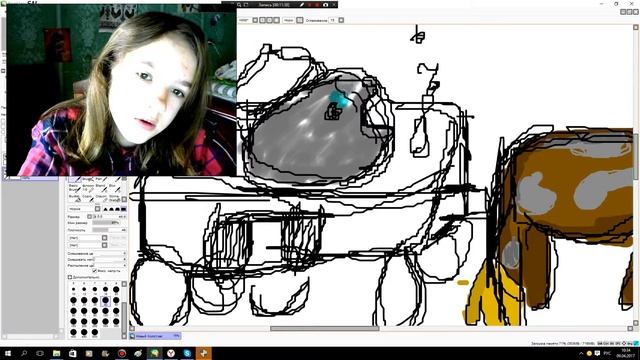This screenshot has width=640, height=360.
Task: Click the Норм field in top toolbar
Action: (289, 20)
